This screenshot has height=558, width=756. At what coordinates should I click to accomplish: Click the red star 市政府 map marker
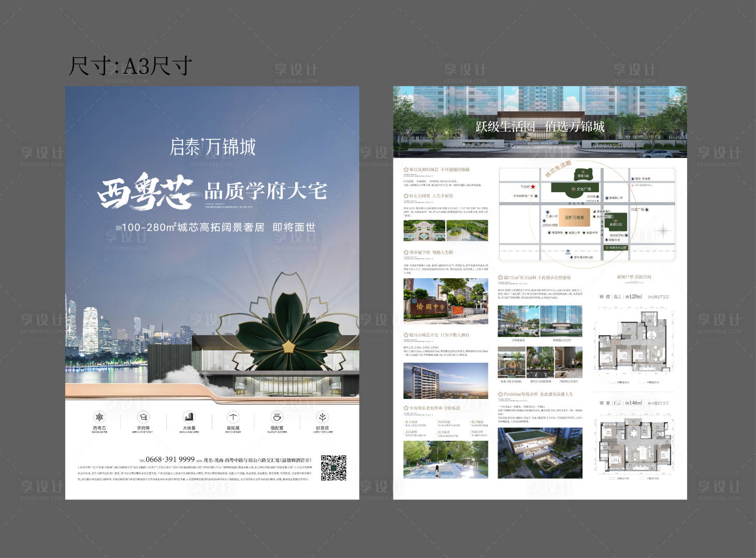(533, 187)
